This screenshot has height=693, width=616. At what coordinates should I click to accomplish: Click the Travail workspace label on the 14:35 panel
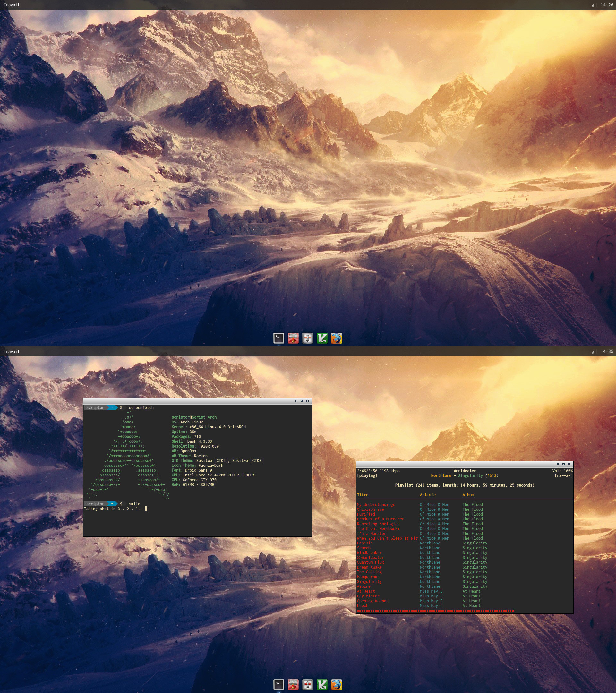coord(12,352)
